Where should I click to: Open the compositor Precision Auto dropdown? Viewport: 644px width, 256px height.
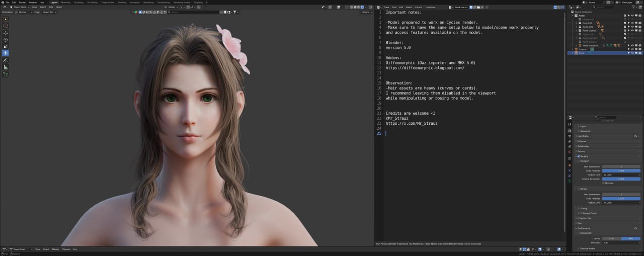point(621,242)
